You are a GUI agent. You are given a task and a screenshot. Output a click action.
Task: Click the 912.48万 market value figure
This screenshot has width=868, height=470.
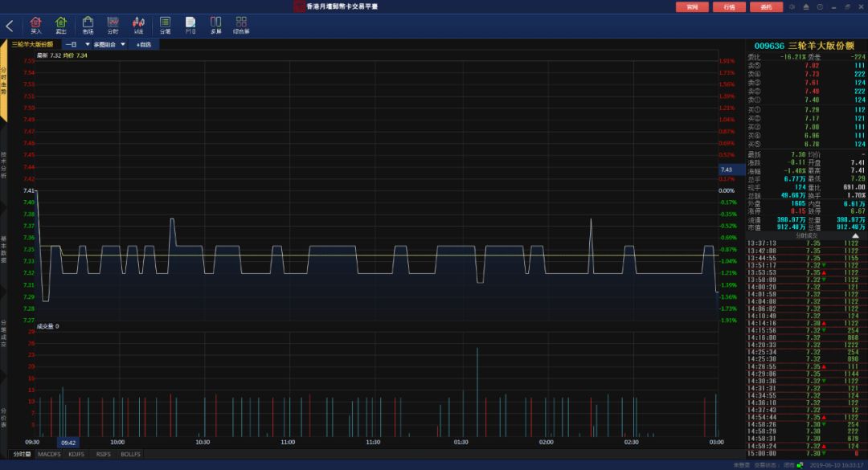click(x=792, y=227)
